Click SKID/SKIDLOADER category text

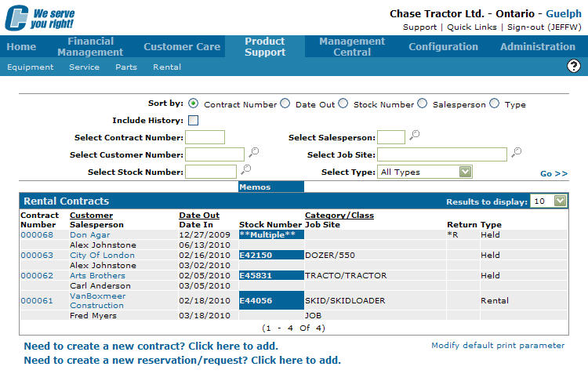[x=345, y=300]
